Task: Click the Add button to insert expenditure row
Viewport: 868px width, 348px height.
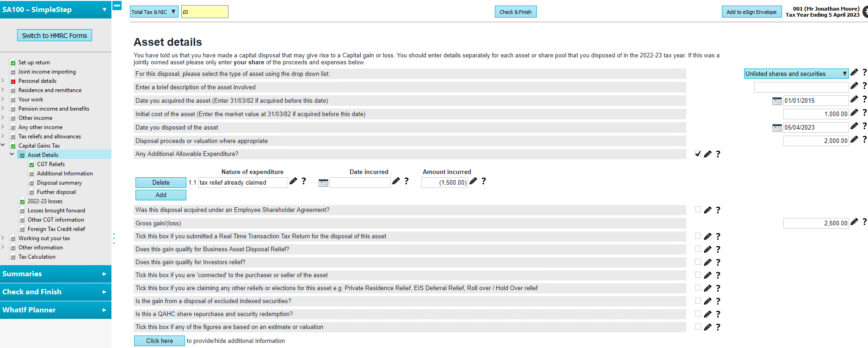Action: click(x=160, y=195)
